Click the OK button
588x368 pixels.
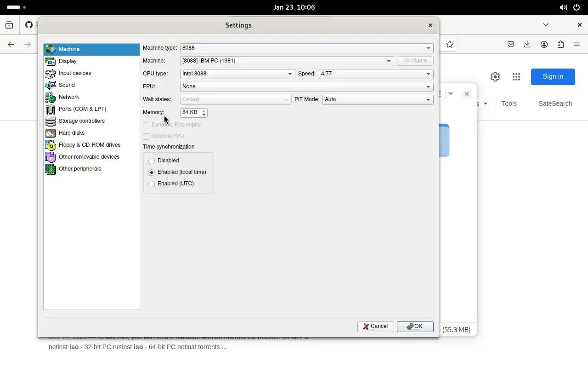pos(415,326)
